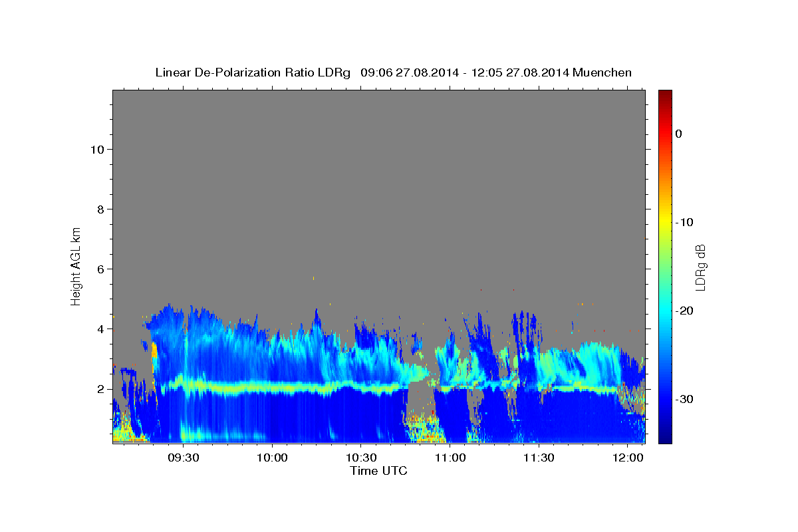
Task: Click the 09:30 time tick label
Action: click(183, 458)
